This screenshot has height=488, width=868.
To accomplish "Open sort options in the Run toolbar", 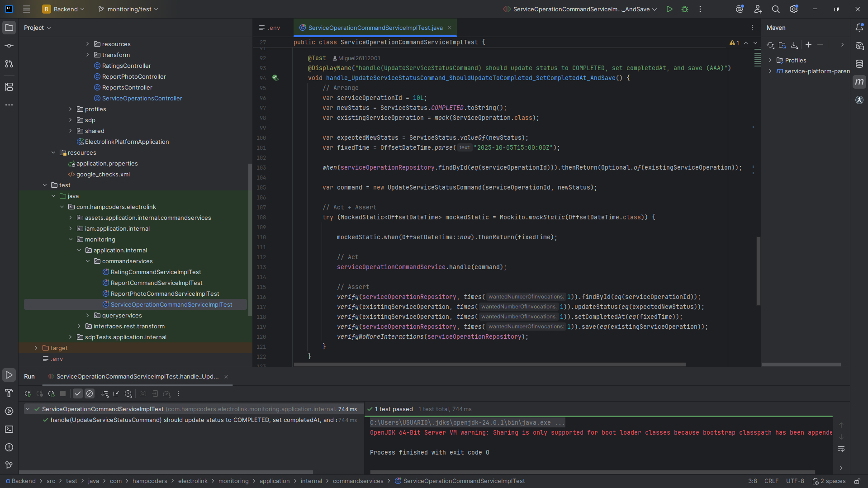I will click(105, 394).
